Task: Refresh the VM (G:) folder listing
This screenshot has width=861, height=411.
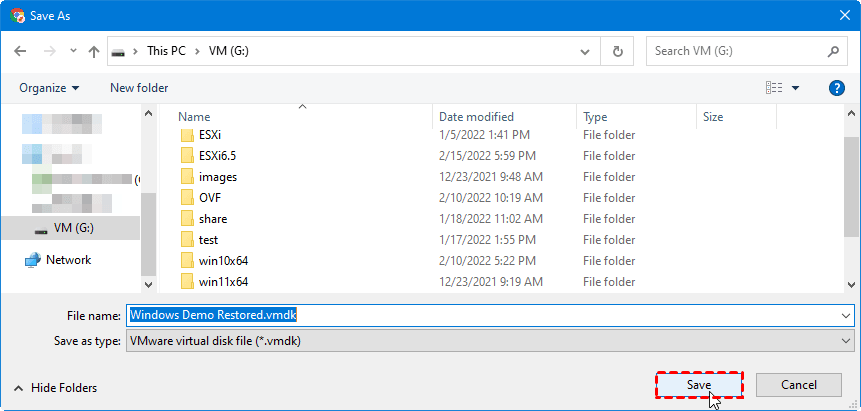Action: tap(618, 51)
